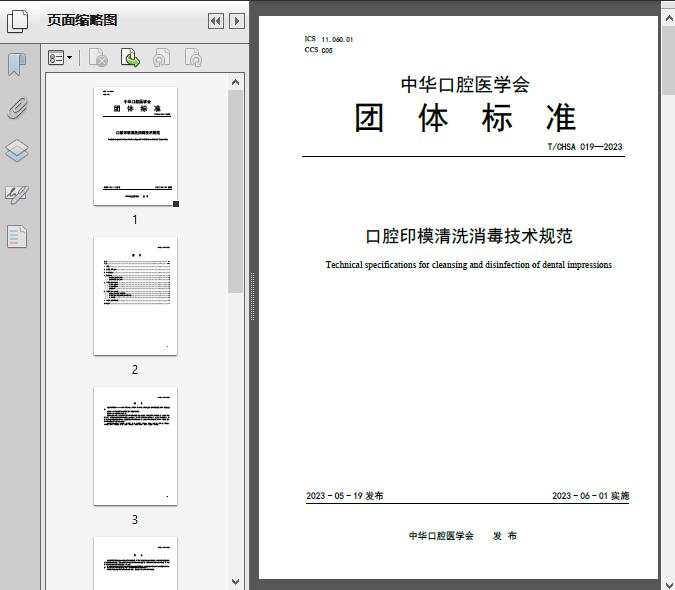Screen dimensions: 675x590
Task: Click the publish date 2023-05-19 发布
Action: [x=344, y=496]
